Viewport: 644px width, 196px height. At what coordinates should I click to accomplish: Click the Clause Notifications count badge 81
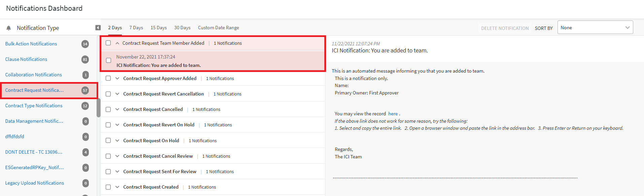tap(85, 60)
